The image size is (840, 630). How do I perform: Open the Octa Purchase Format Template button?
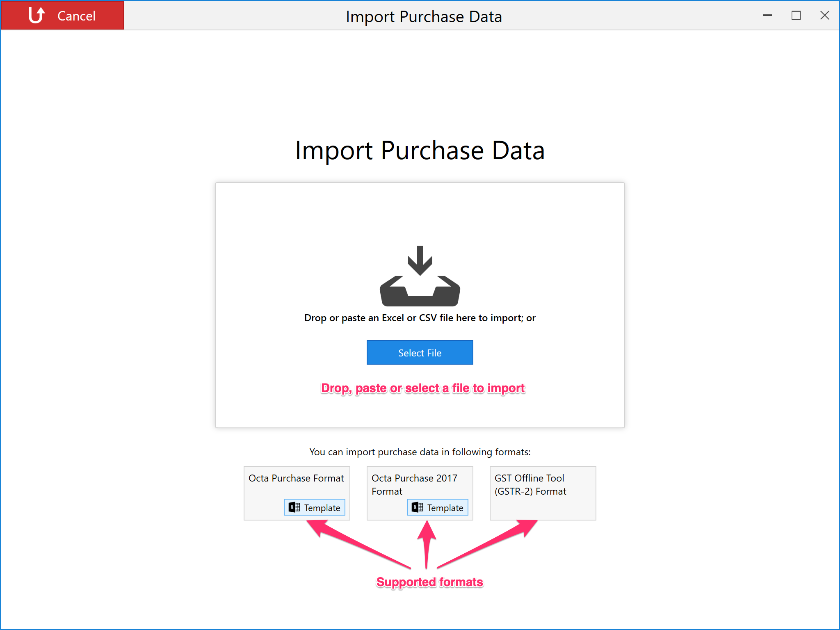coord(315,507)
